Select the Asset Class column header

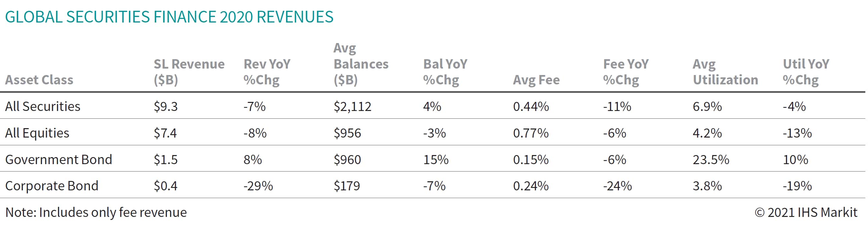pos(39,80)
